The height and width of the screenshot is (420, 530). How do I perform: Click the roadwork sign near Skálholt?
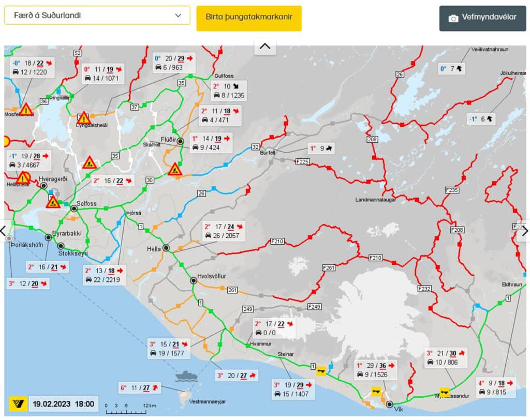[175, 169]
